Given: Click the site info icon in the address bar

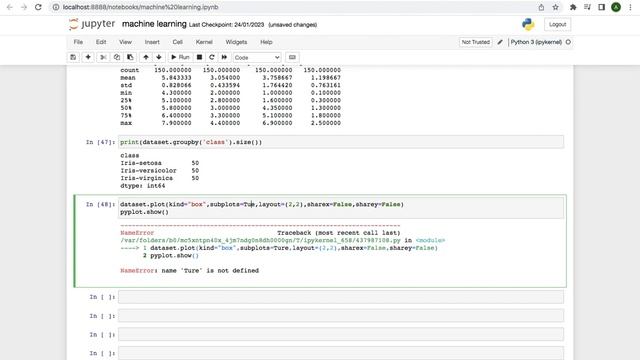Looking at the screenshot, I should (x=56, y=7).
